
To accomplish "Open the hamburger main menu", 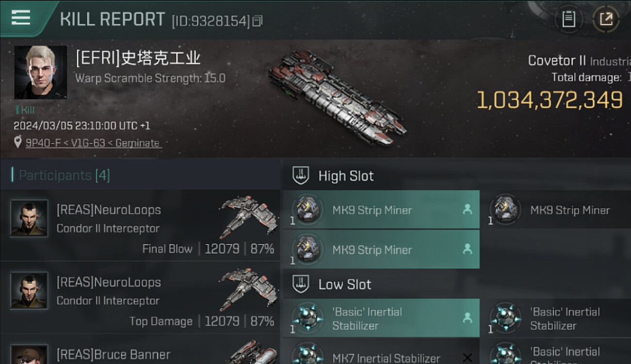I will [x=21, y=18].
